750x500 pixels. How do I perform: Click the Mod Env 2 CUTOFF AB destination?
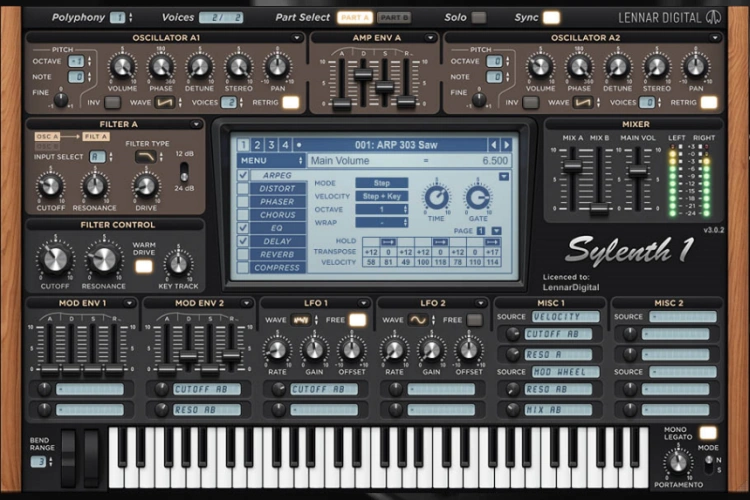tap(207, 389)
